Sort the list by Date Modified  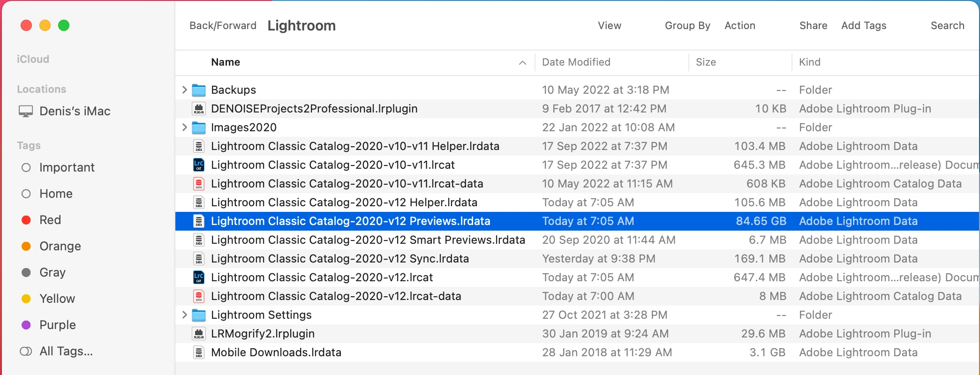[576, 62]
